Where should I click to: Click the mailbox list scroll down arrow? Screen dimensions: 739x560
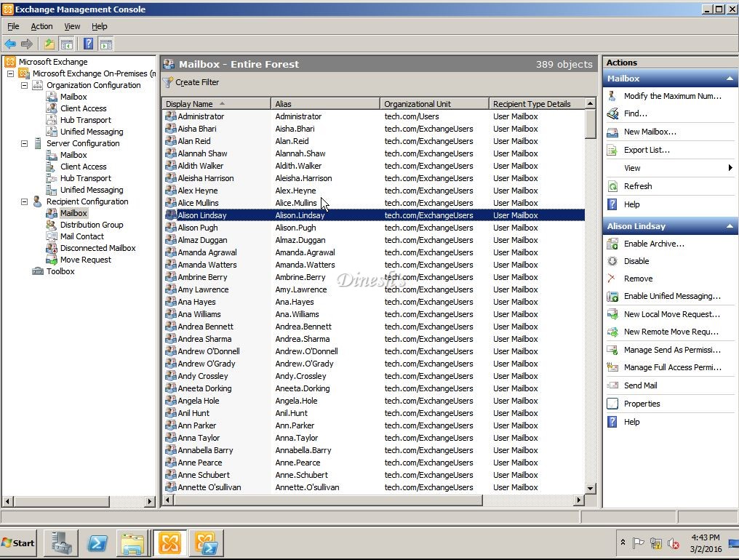(590, 488)
